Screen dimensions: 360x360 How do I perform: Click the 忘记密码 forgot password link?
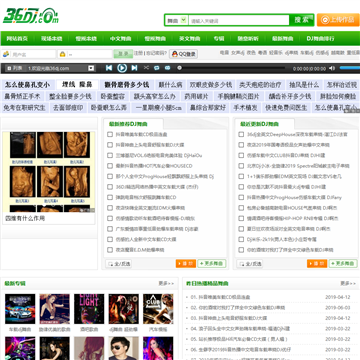click(x=156, y=53)
